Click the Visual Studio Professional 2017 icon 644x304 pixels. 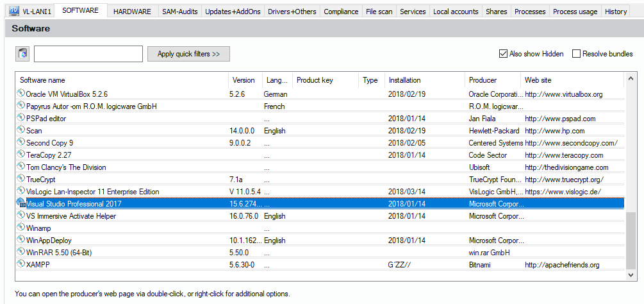pyautogui.click(x=21, y=203)
